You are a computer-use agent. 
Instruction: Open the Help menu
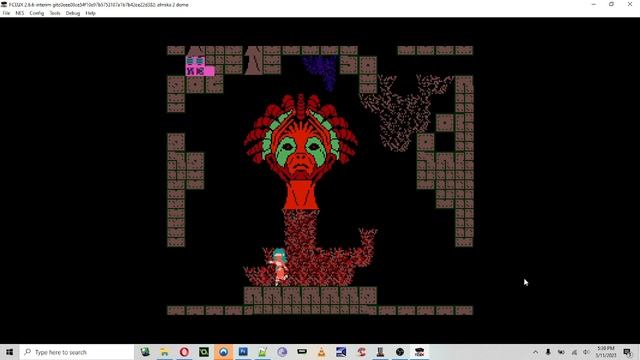(90, 13)
